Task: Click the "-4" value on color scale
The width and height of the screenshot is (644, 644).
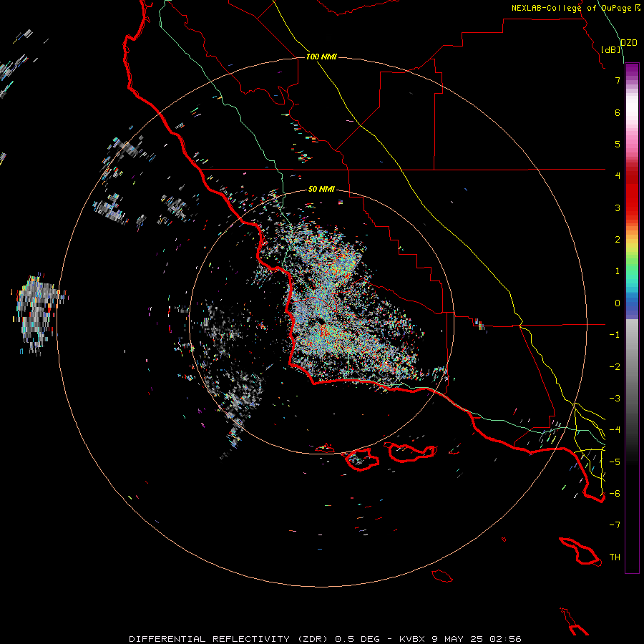Action: 615,430
